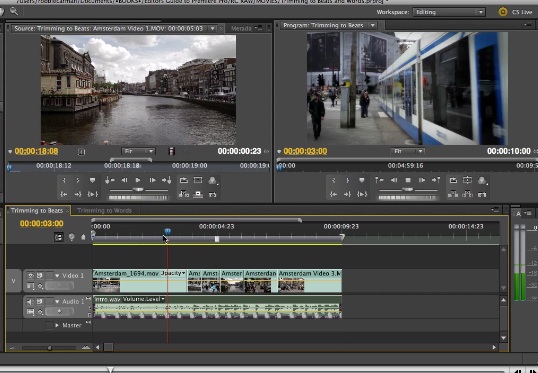Set In point in Program monitor
The image size is (538, 373).
333,180
